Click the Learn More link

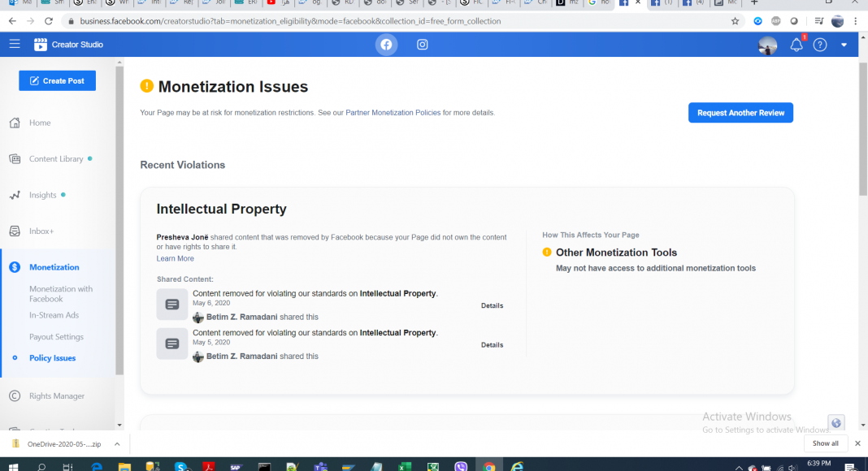coord(175,259)
